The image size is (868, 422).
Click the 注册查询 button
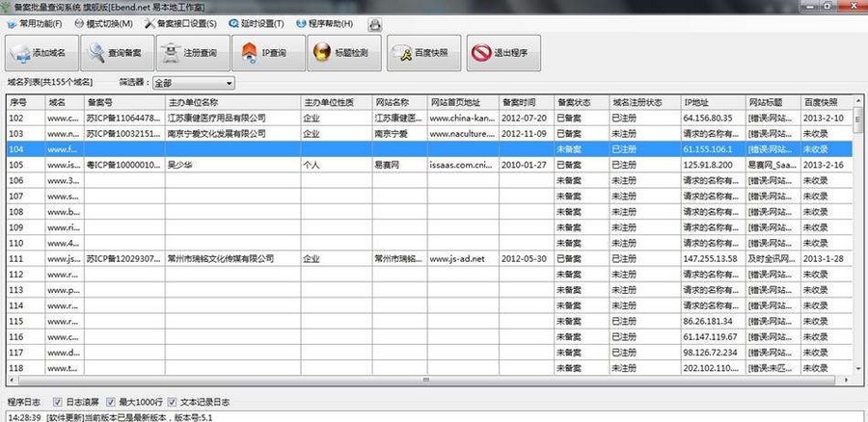click(x=193, y=53)
